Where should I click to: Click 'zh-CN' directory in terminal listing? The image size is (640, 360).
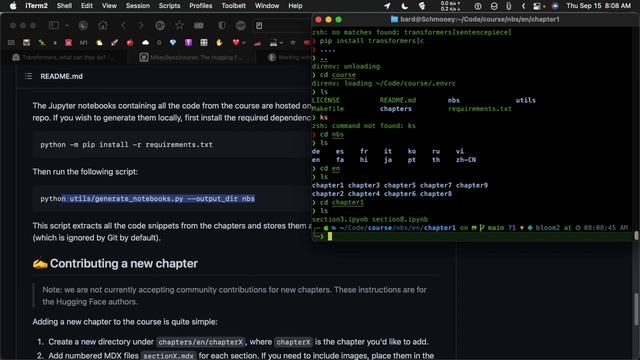click(x=466, y=160)
